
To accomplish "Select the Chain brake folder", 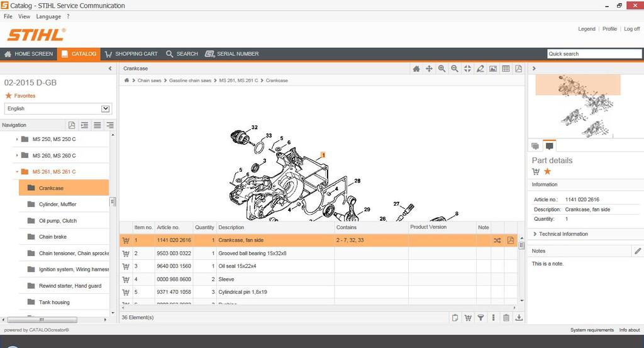I will (64, 237).
